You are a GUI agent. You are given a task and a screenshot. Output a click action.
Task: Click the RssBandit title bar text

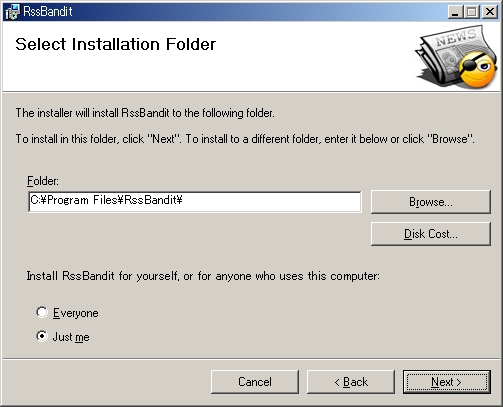pos(48,12)
